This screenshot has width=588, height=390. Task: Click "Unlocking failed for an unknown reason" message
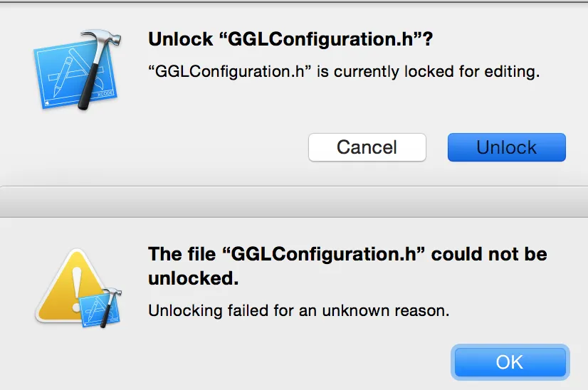coord(299,311)
